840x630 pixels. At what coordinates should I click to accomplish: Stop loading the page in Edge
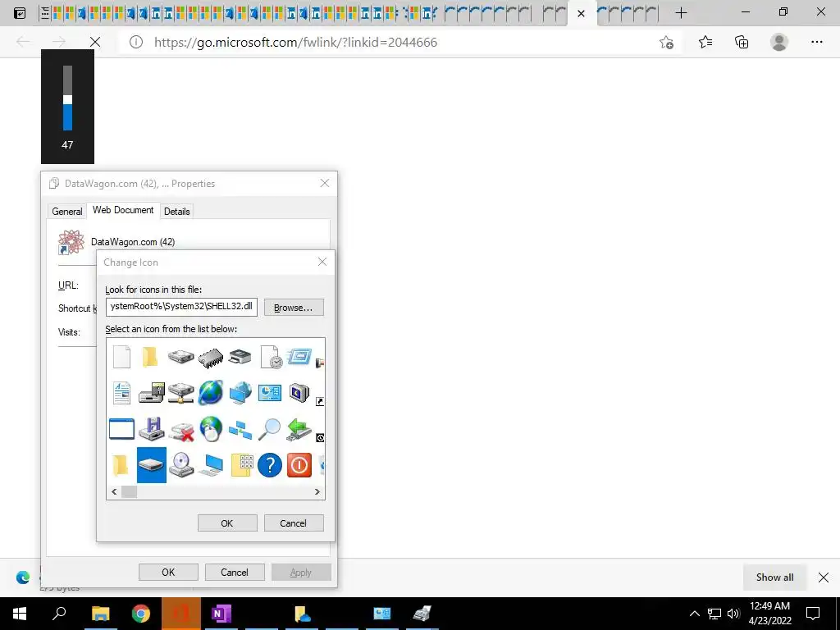95,42
